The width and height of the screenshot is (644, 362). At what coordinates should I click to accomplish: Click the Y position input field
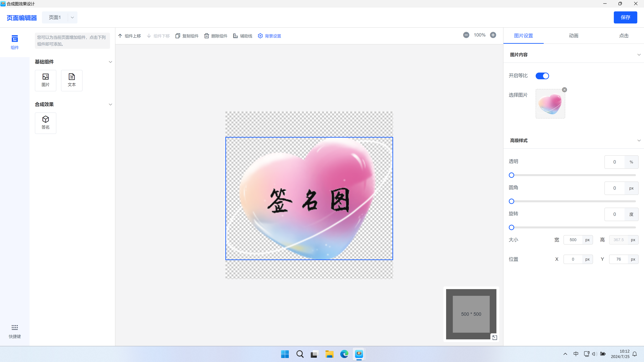[x=619, y=259]
